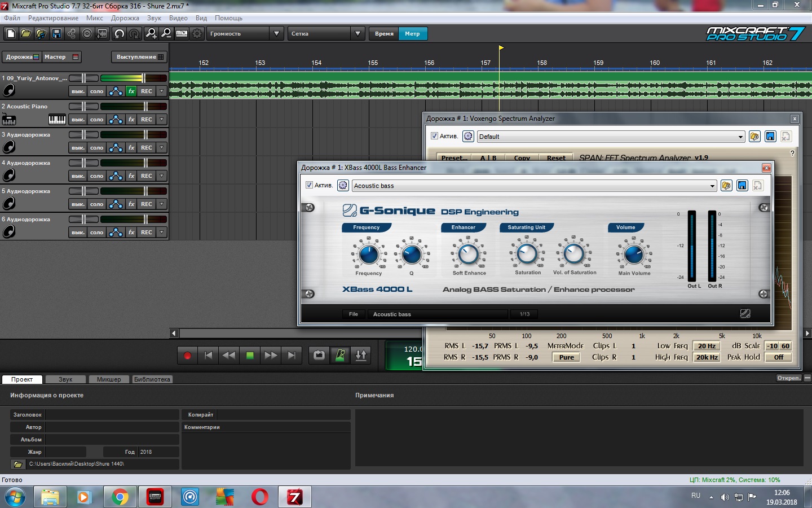This screenshot has width=812, height=508.
Task: Zoom in with magnifier plus icon
Action: click(151, 34)
